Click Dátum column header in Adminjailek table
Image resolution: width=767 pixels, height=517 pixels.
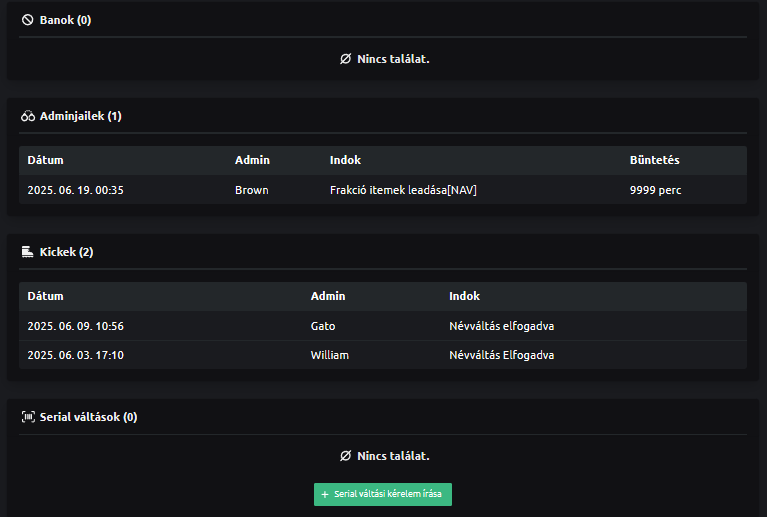pos(46,160)
